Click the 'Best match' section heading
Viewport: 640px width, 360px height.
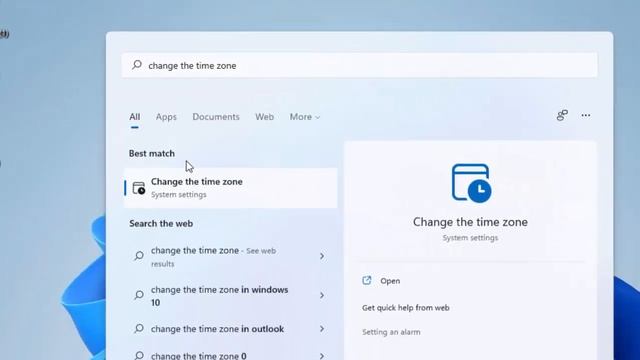pyautogui.click(x=152, y=153)
